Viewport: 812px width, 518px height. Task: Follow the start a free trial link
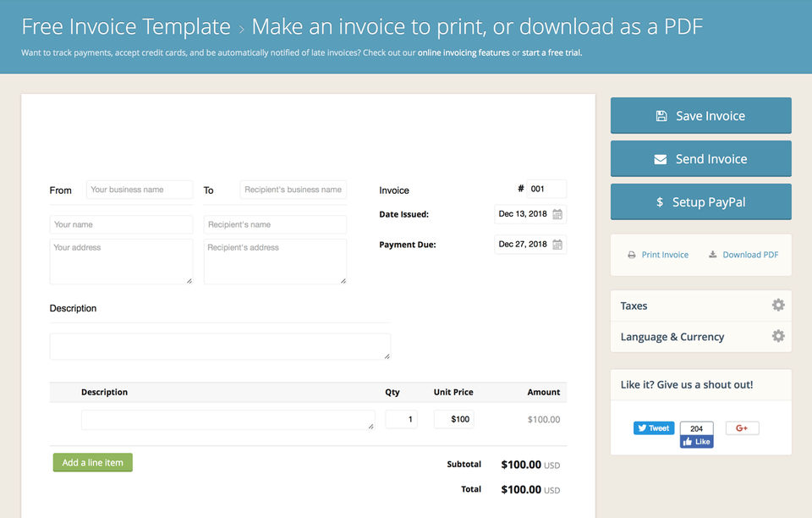[x=552, y=52]
